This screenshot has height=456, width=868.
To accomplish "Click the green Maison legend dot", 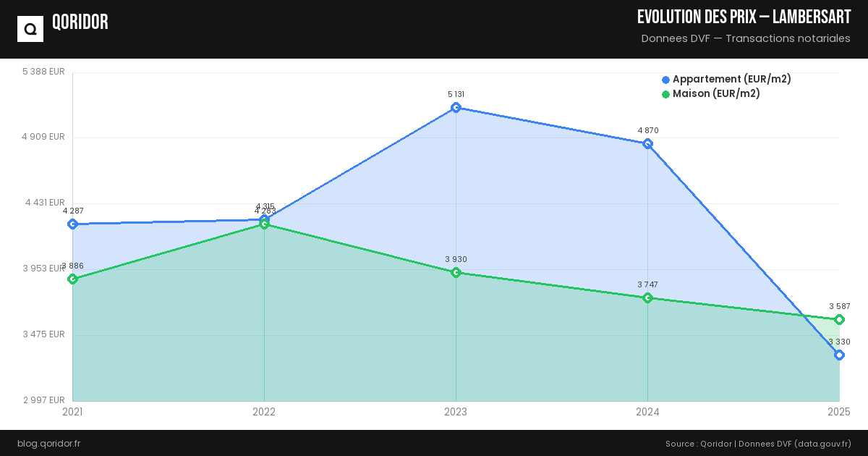I will [x=666, y=94].
